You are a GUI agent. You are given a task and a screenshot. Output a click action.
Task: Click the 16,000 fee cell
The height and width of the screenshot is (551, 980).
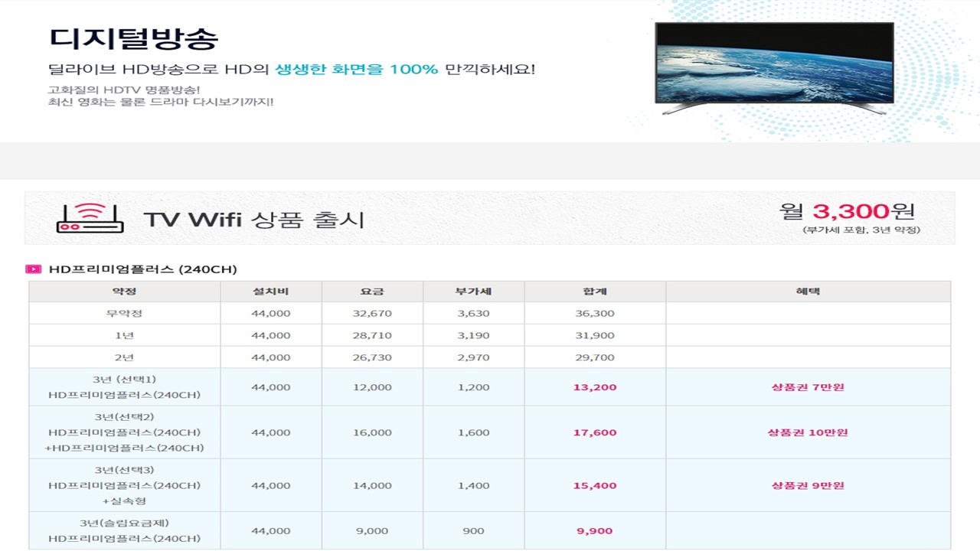click(372, 432)
